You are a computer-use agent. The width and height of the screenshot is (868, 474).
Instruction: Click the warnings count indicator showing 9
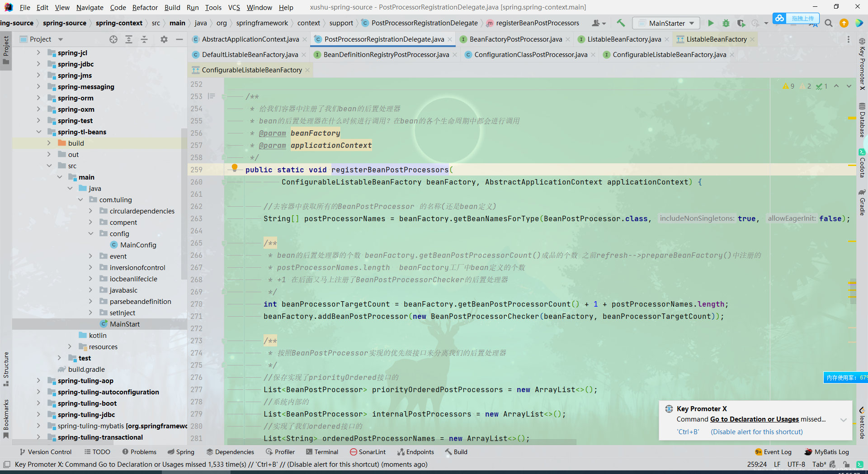(788, 86)
